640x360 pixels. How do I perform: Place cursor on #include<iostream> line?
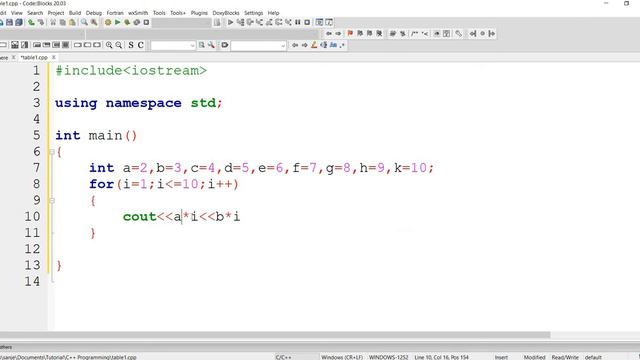click(131, 71)
